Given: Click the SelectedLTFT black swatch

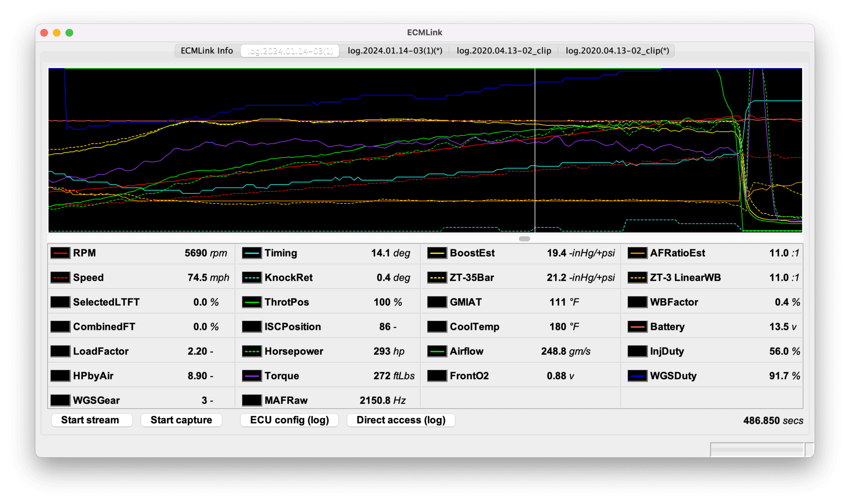Looking at the screenshot, I should [x=60, y=302].
